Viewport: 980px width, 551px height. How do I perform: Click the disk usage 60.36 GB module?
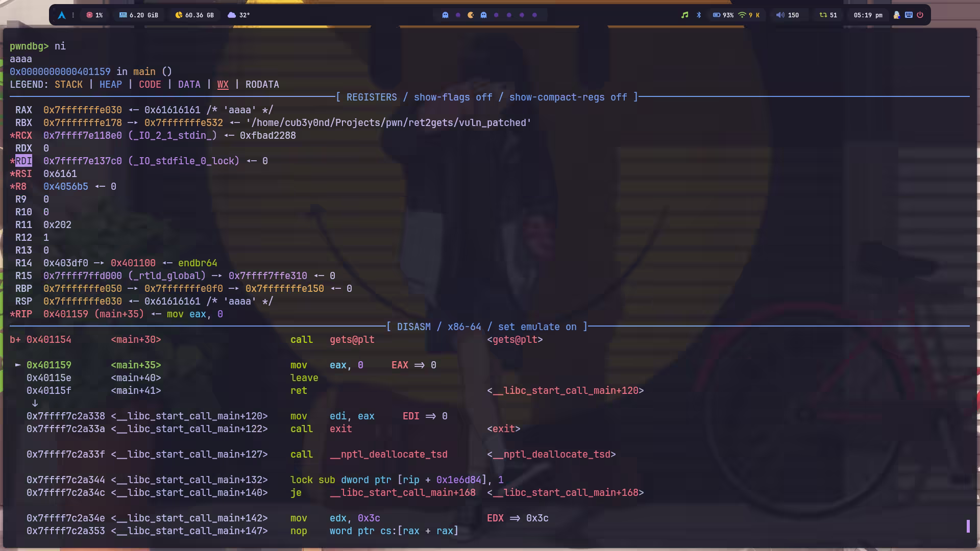pyautogui.click(x=194, y=15)
